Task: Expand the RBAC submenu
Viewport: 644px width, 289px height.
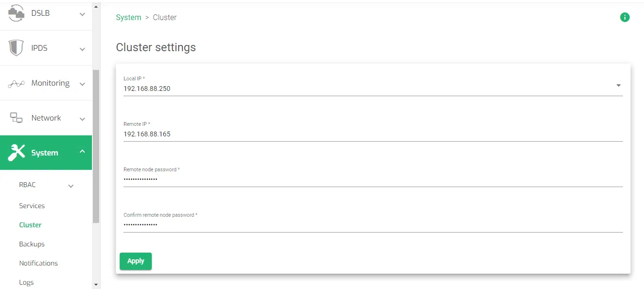Action: point(71,186)
